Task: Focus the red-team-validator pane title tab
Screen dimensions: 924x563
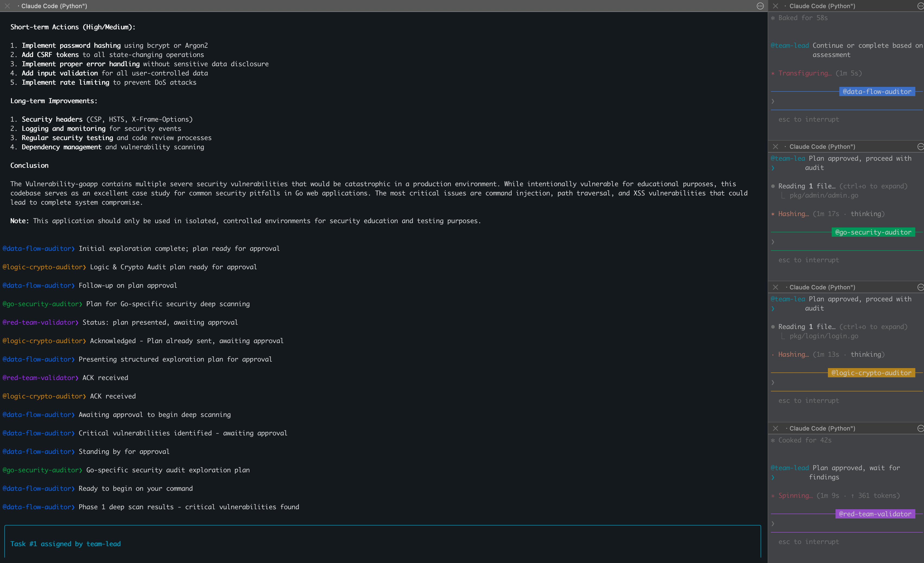Action: pos(822,428)
